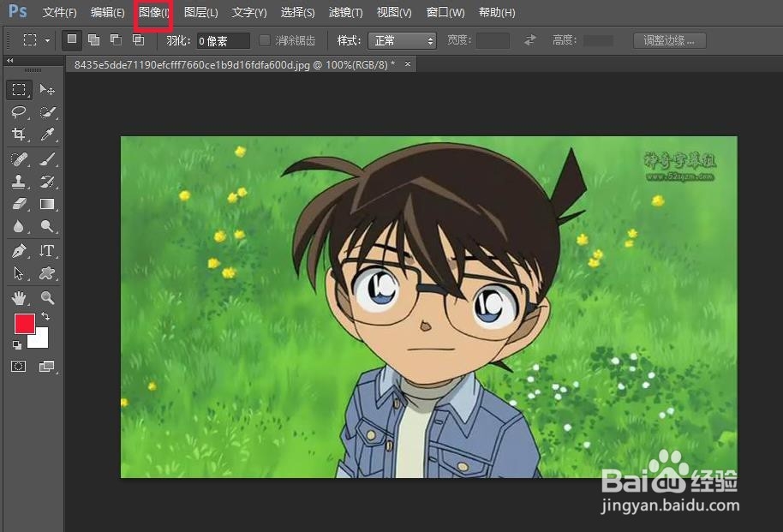Select the Pen tool
783x532 pixels.
click(x=19, y=250)
